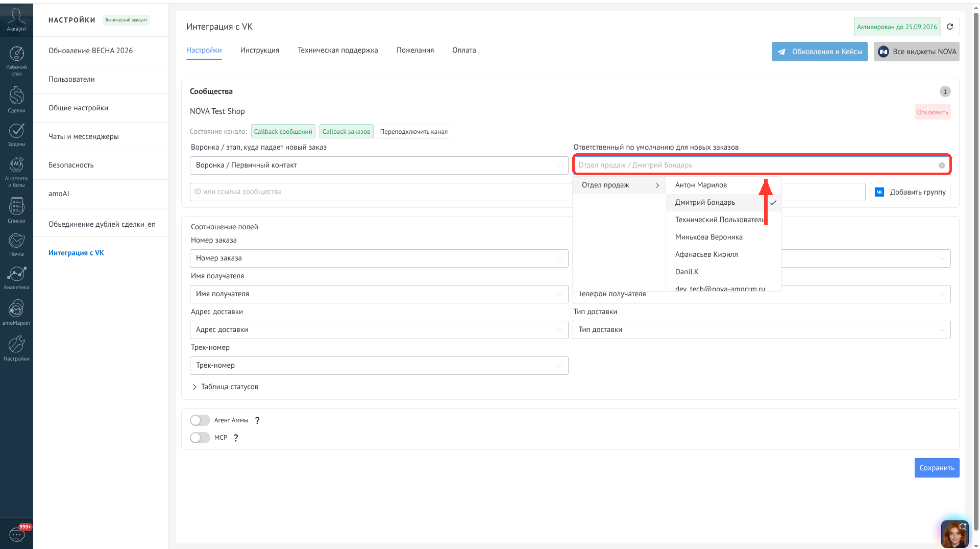This screenshot has width=980, height=549.
Task: Go to Рабочий стол dashboard icon
Action: (x=16, y=61)
